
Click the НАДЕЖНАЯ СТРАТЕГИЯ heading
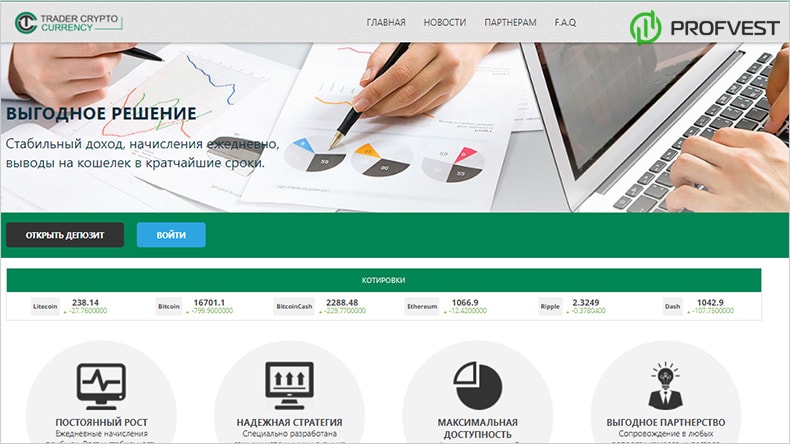(289, 422)
